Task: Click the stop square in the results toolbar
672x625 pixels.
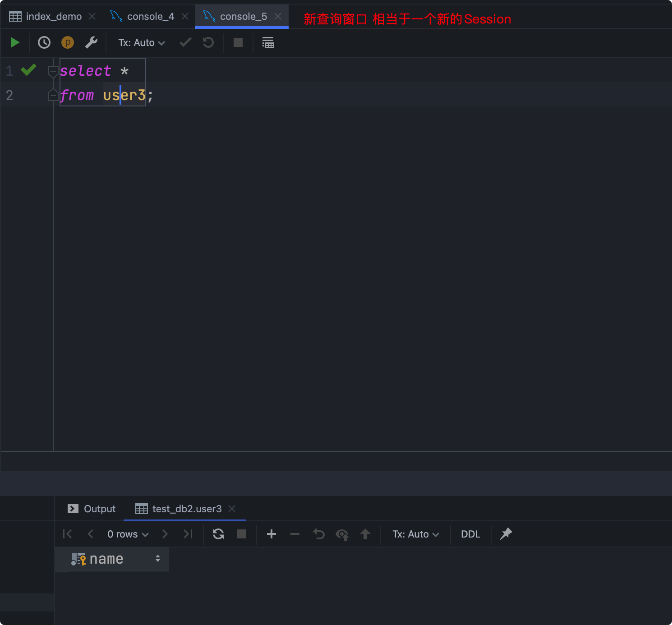Action: pos(242,534)
